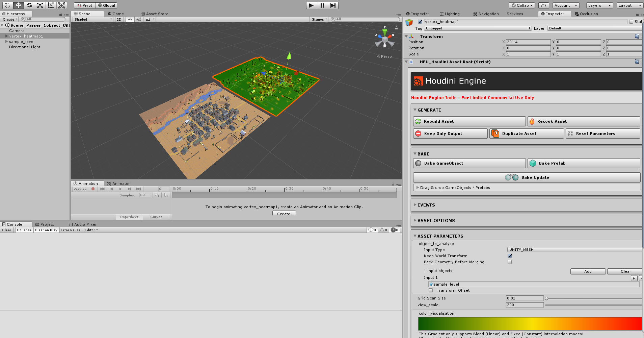Mute scene audio in the Scene view toolbar
Image resolution: width=644 pixels, height=338 pixels.
pyautogui.click(x=139, y=19)
